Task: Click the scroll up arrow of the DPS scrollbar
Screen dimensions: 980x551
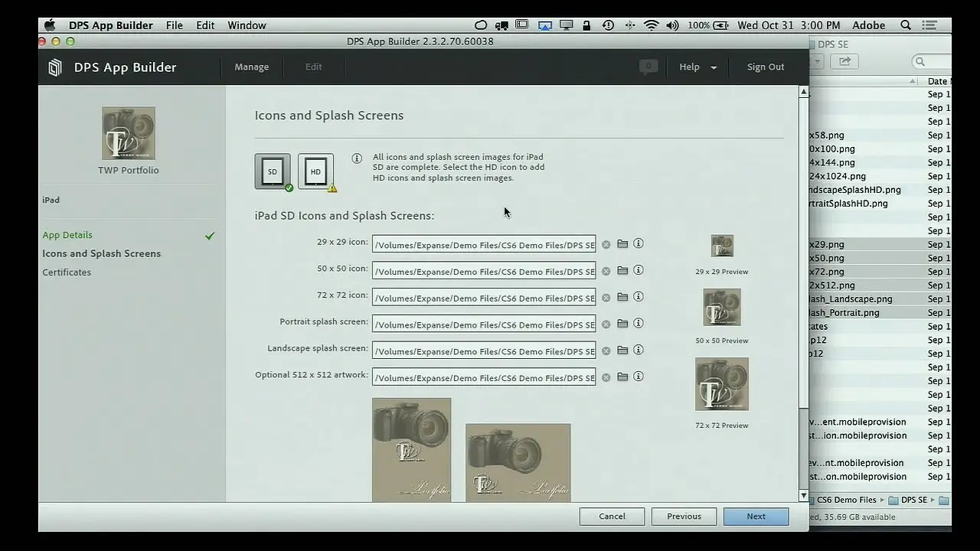Action: [803, 92]
